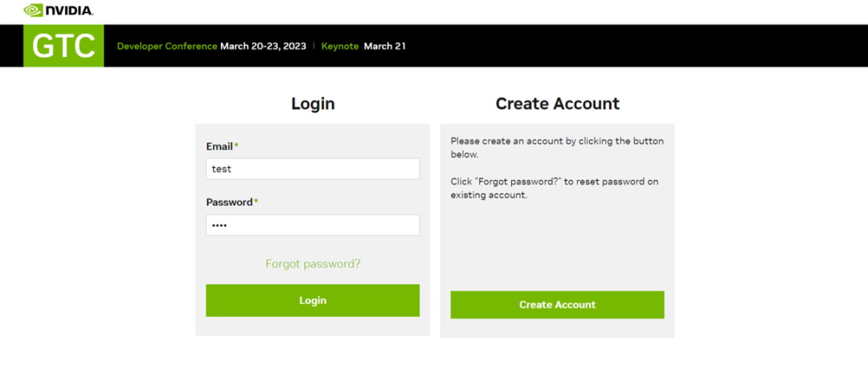Click the Email field label
Viewport: 868px width, 387px height.
click(219, 146)
